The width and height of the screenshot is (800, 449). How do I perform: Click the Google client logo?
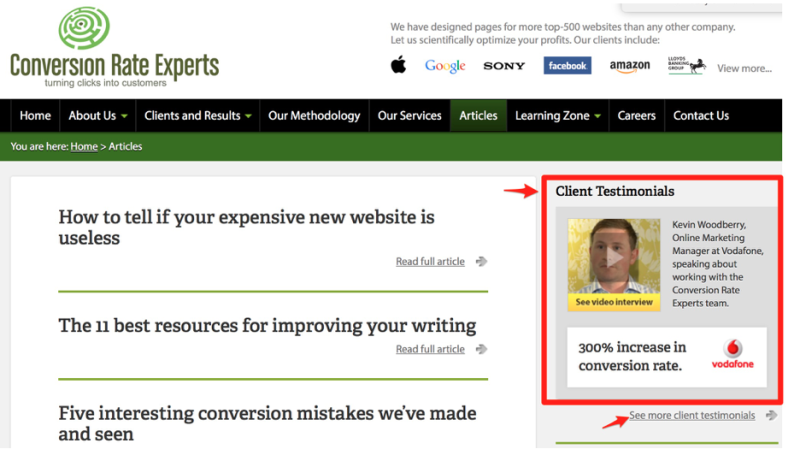445,66
